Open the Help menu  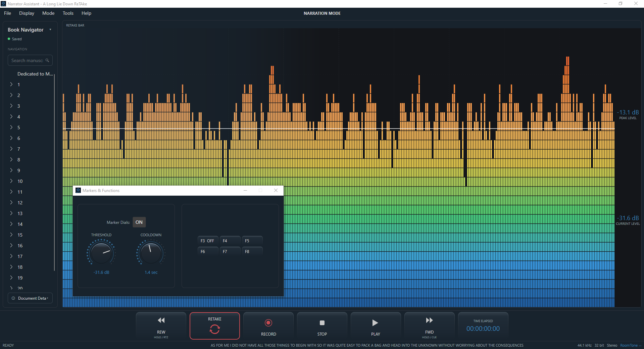[86, 13]
